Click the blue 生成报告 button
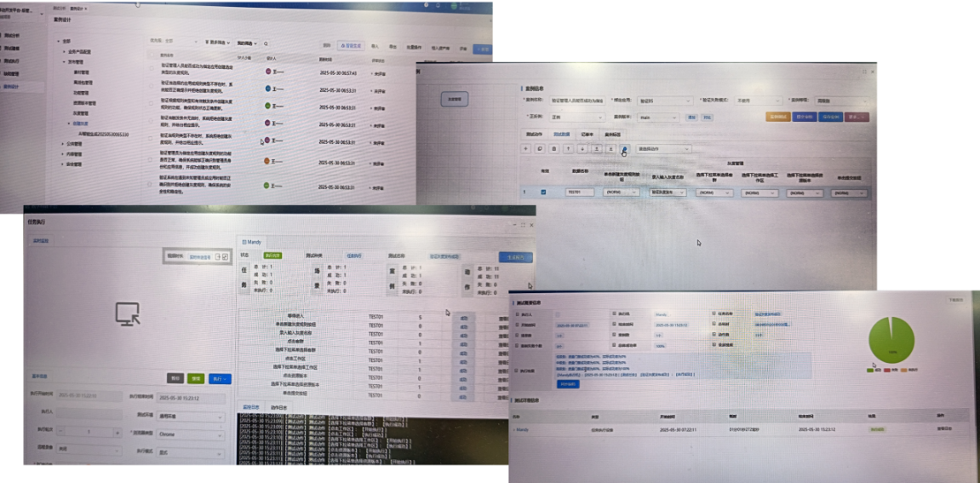The height and width of the screenshot is (483, 980). pos(516,257)
